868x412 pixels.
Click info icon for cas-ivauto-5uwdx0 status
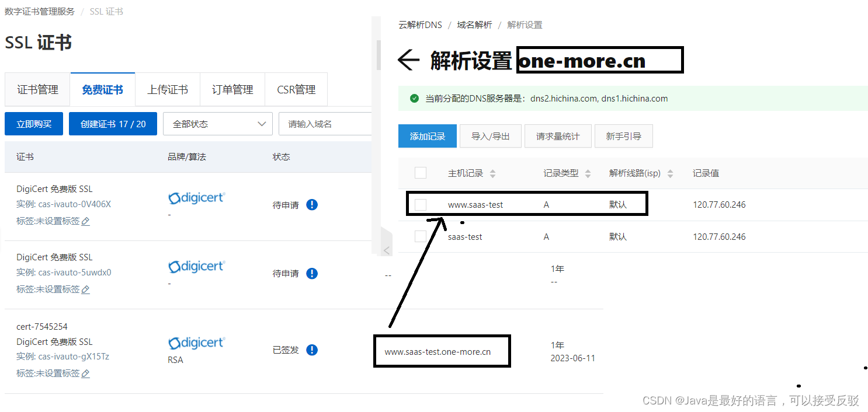(x=312, y=273)
